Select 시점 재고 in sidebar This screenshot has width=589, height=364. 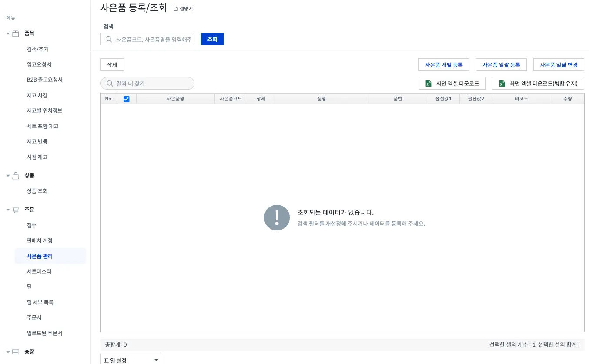pyautogui.click(x=37, y=157)
